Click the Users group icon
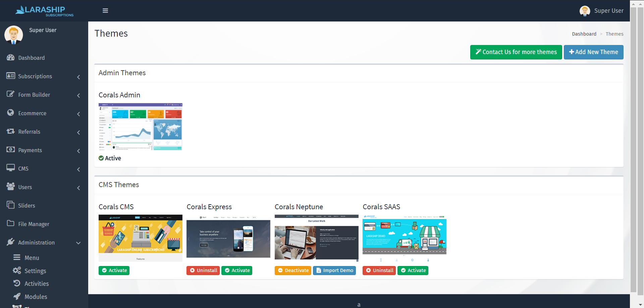 click(11, 186)
